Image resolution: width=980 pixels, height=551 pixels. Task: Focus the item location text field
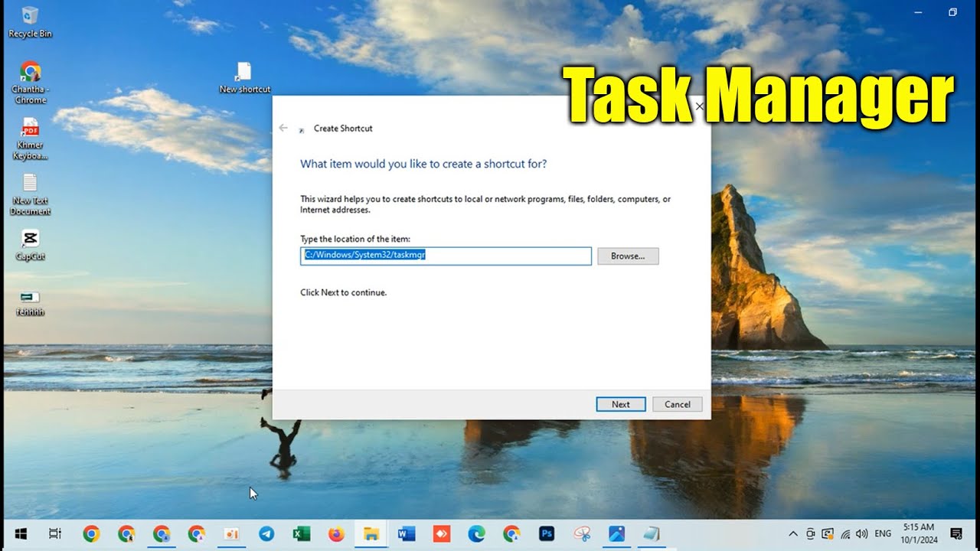coord(446,256)
